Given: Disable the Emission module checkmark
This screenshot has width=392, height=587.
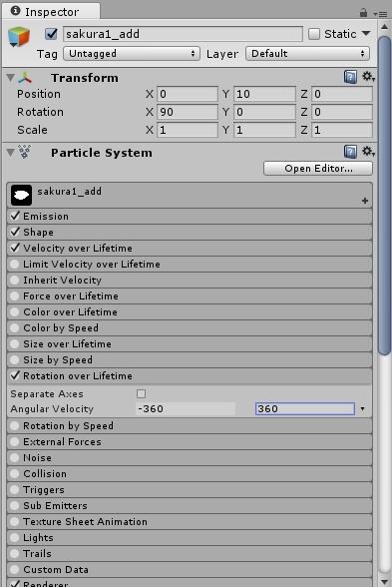Looking at the screenshot, I should click(x=15, y=216).
